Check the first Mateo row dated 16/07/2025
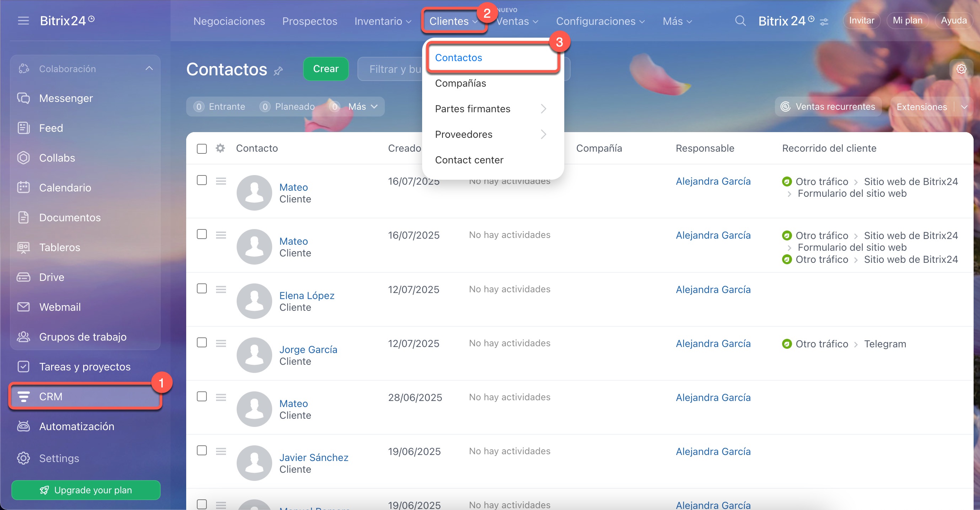 pos(201,180)
